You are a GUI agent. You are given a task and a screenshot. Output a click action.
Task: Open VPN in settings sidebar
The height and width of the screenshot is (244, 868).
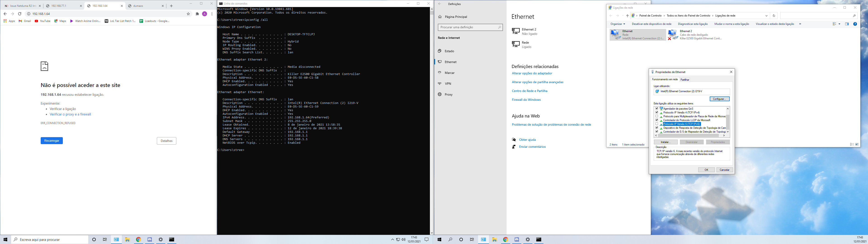click(448, 84)
